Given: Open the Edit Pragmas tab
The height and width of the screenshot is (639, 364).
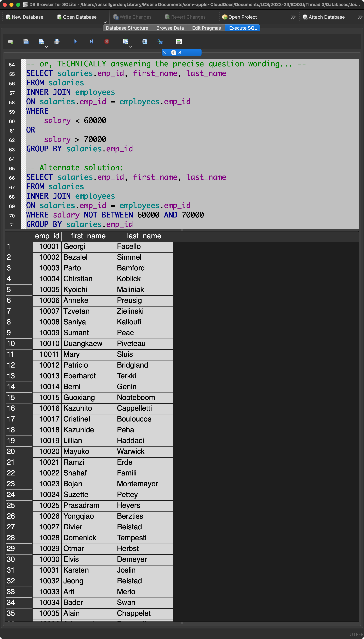Looking at the screenshot, I should [206, 28].
